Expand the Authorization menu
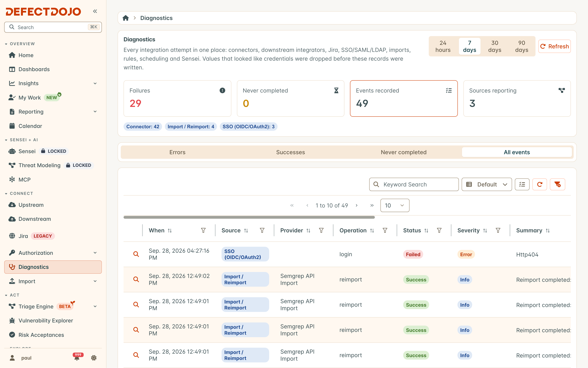 (95, 253)
